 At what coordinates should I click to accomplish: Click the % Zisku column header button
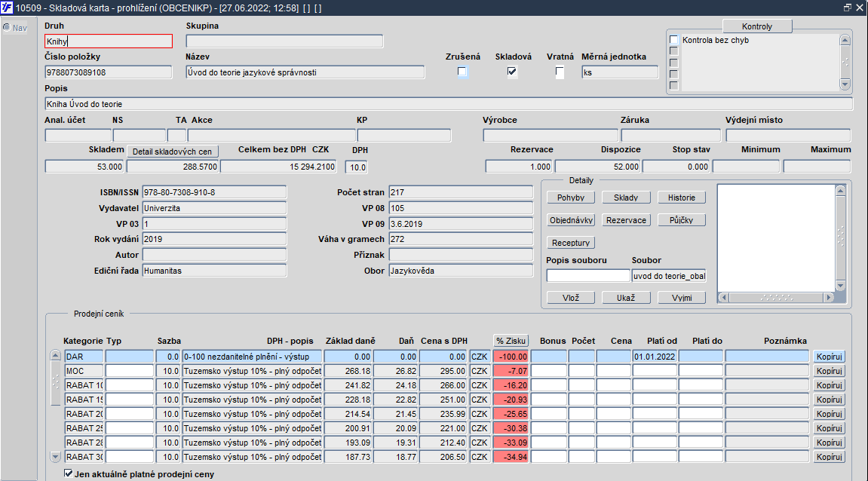tap(511, 341)
